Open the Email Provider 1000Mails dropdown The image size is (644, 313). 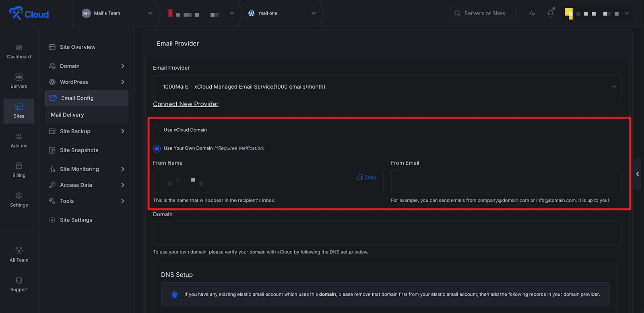387,87
